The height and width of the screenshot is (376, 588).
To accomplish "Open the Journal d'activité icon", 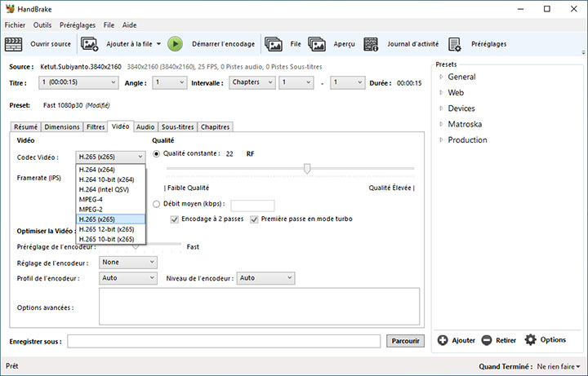I will [x=372, y=44].
